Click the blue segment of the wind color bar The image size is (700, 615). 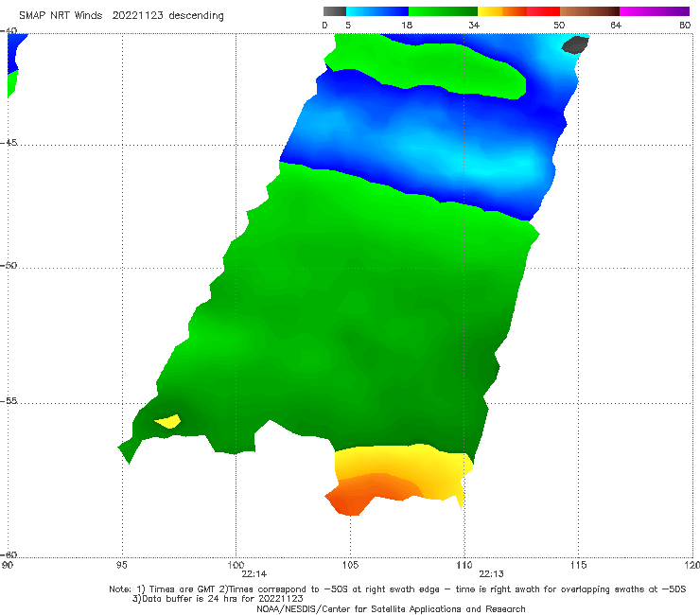377,11
